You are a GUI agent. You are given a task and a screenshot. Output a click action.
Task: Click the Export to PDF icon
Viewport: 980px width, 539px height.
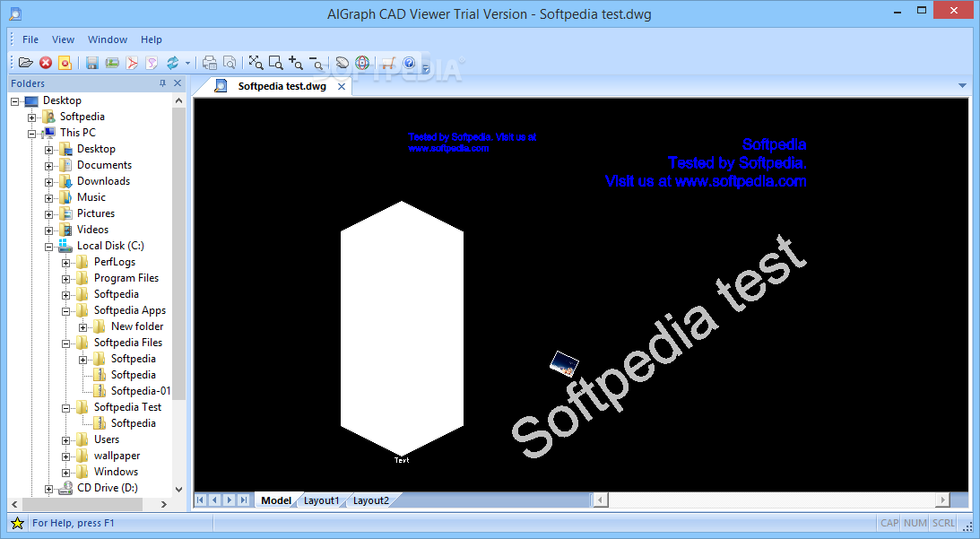coord(132,63)
